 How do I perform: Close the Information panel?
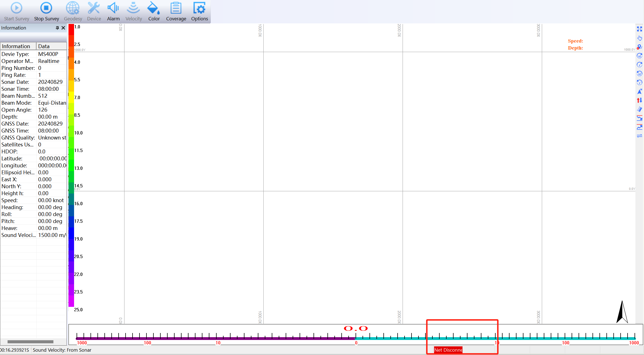point(63,28)
